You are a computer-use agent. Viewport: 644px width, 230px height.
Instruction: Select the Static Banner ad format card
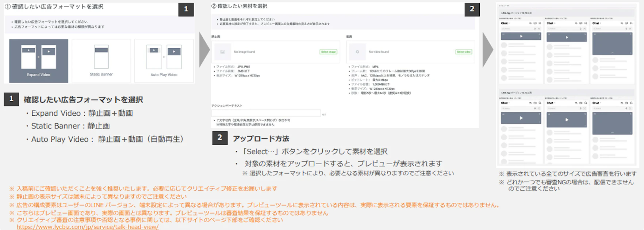(101, 61)
